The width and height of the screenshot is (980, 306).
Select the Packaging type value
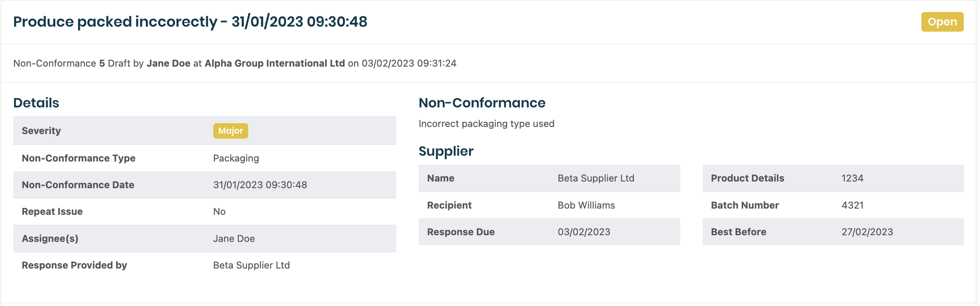click(x=236, y=158)
